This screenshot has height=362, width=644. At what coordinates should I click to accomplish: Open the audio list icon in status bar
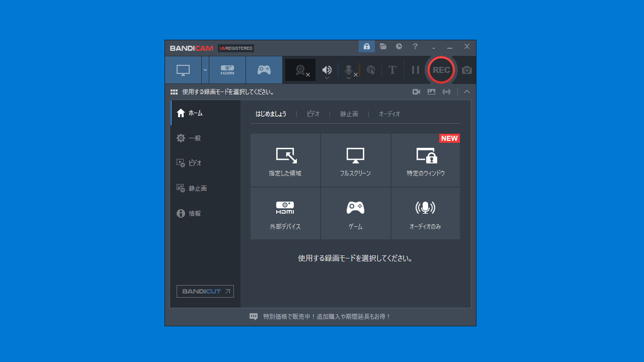(x=446, y=92)
